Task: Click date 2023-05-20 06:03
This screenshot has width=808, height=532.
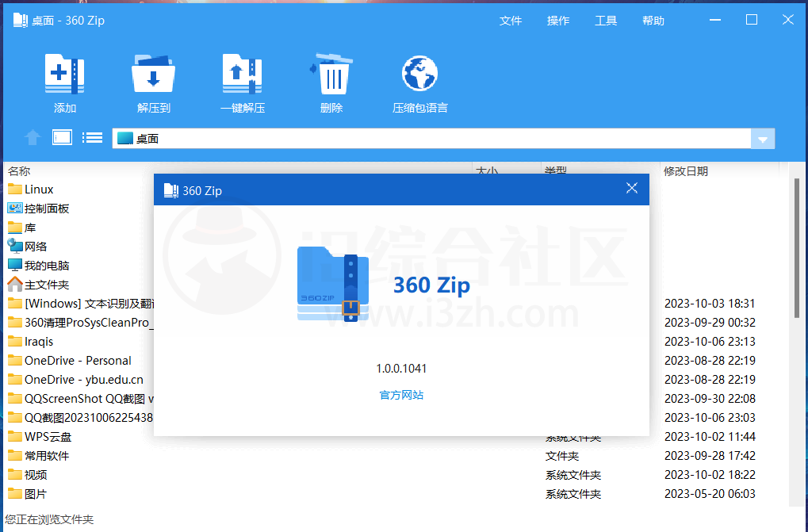Action: click(x=710, y=494)
